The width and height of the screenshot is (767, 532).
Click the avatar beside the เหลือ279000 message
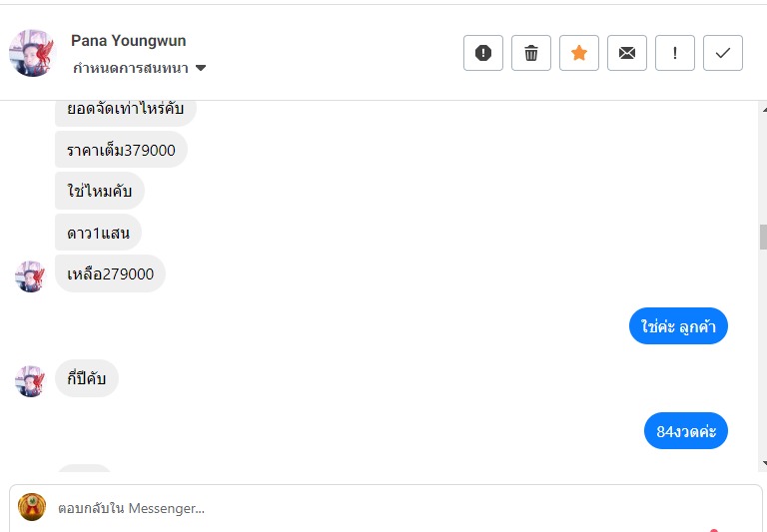tap(30, 275)
